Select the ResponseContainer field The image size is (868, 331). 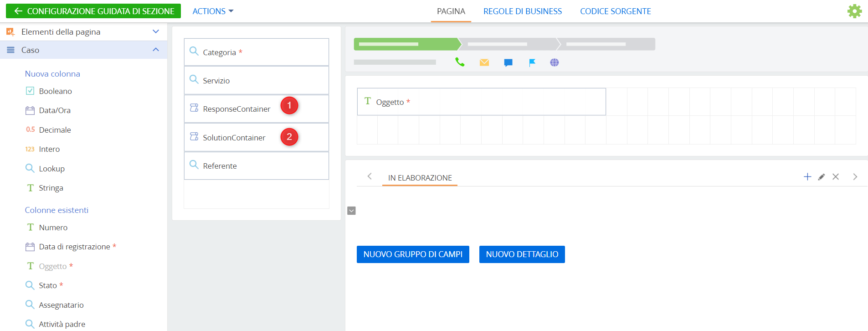[257, 109]
